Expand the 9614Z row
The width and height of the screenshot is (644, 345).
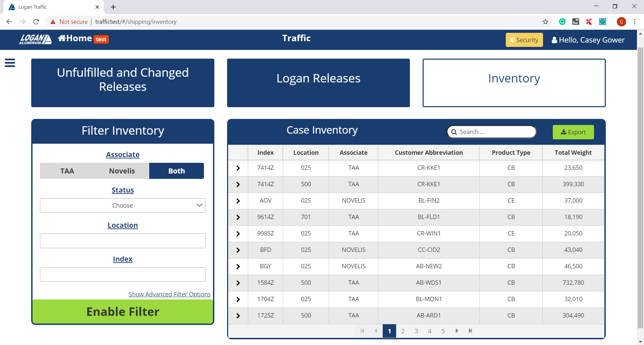238,217
